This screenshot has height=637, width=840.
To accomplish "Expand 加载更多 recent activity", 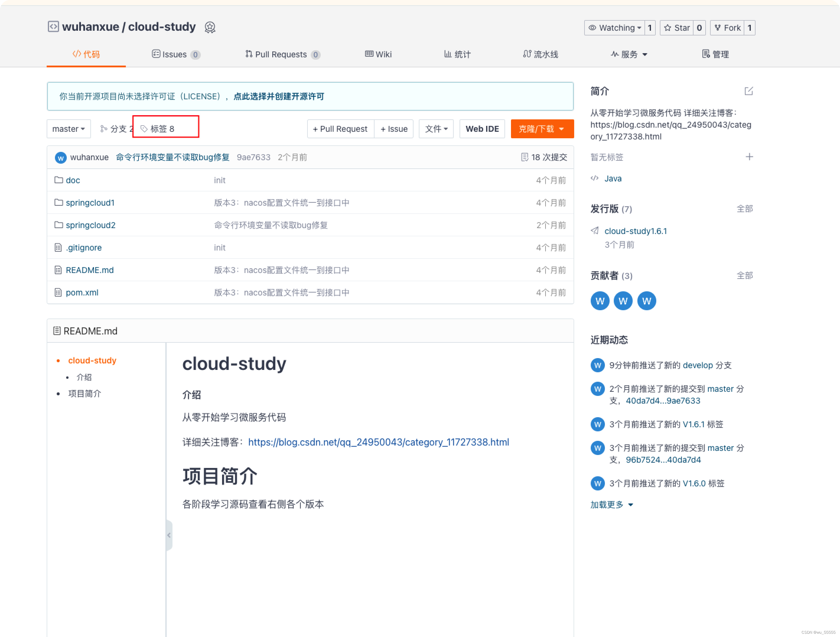I will tap(611, 504).
